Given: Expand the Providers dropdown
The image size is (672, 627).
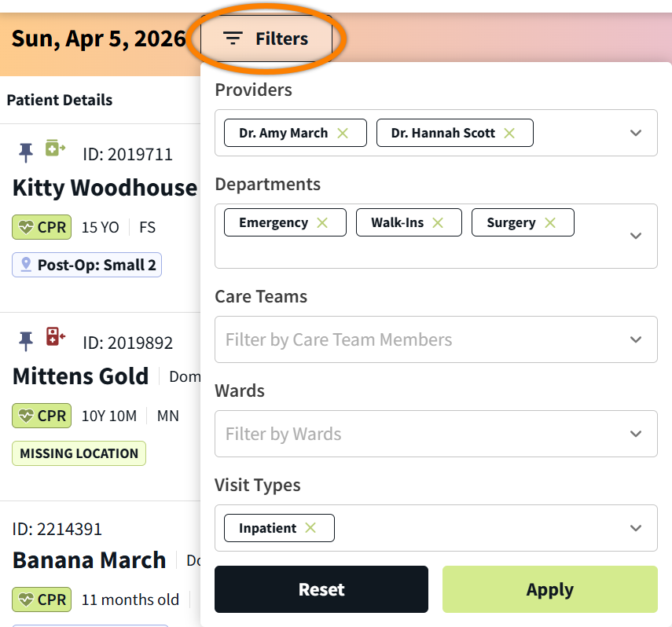Looking at the screenshot, I should coord(636,133).
